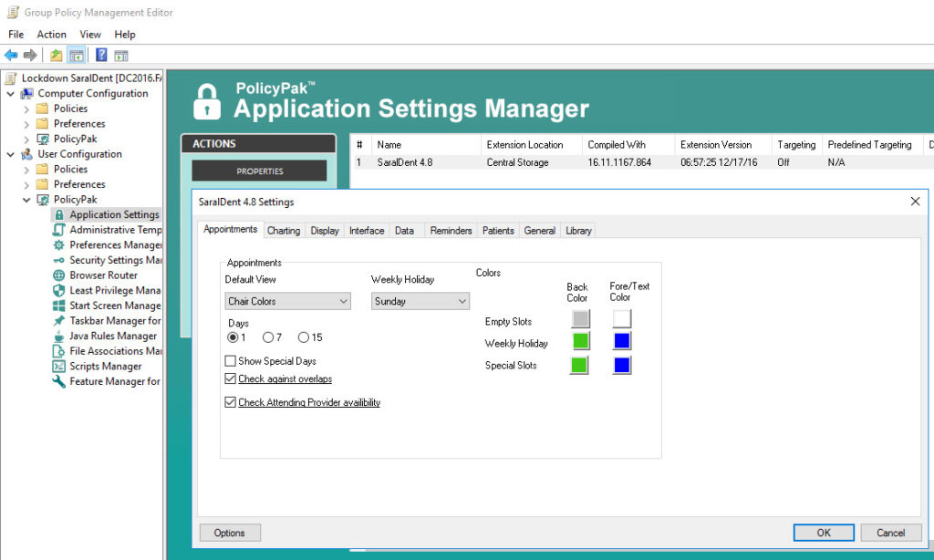Switch to the Display tab
Viewport: 934px width, 560px height.
tap(325, 231)
